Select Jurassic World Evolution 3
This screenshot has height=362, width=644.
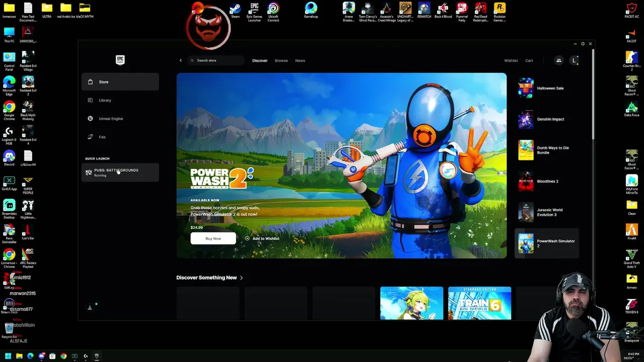[x=547, y=212]
